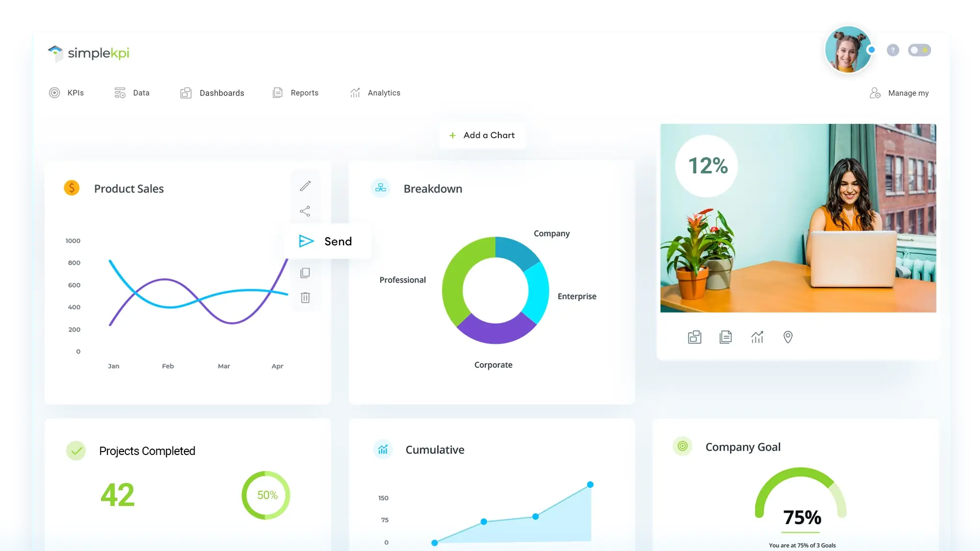Open the Dashboards navigation menu item

(x=213, y=93)
